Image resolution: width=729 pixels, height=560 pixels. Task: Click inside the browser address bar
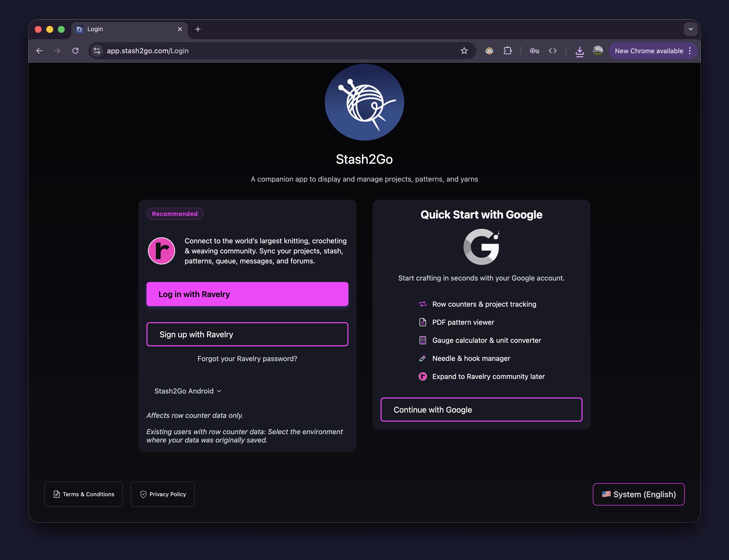tap(233, 51)
